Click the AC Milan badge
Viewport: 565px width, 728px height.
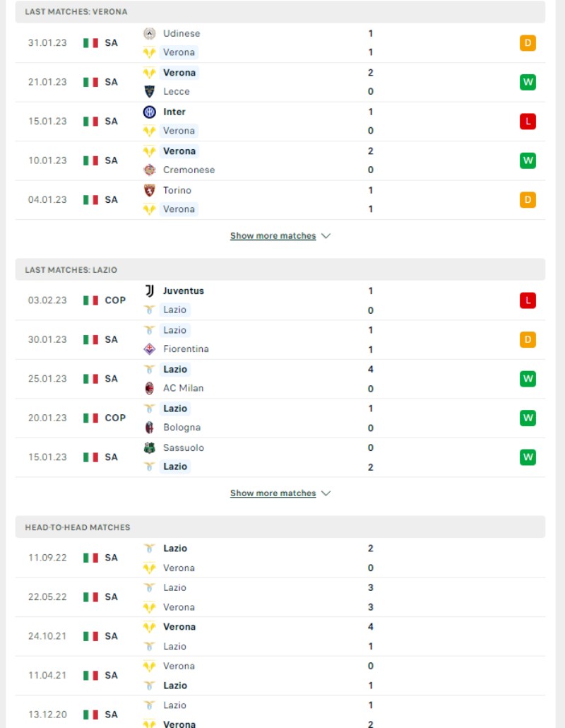click(x=149, y=388)
